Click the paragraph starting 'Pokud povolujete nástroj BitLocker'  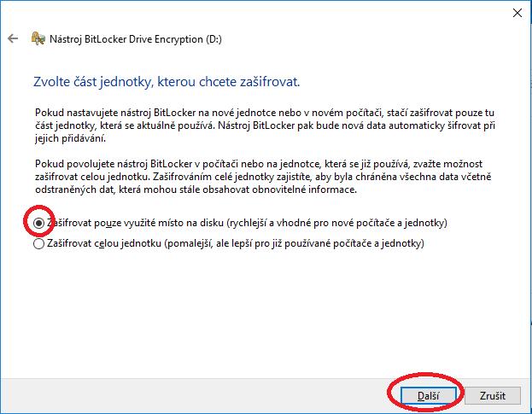coord(263,177)
